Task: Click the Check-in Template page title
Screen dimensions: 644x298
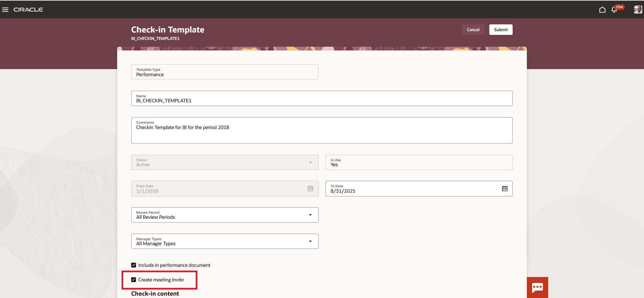Action: pyautogui.click(x=168, y=29)
